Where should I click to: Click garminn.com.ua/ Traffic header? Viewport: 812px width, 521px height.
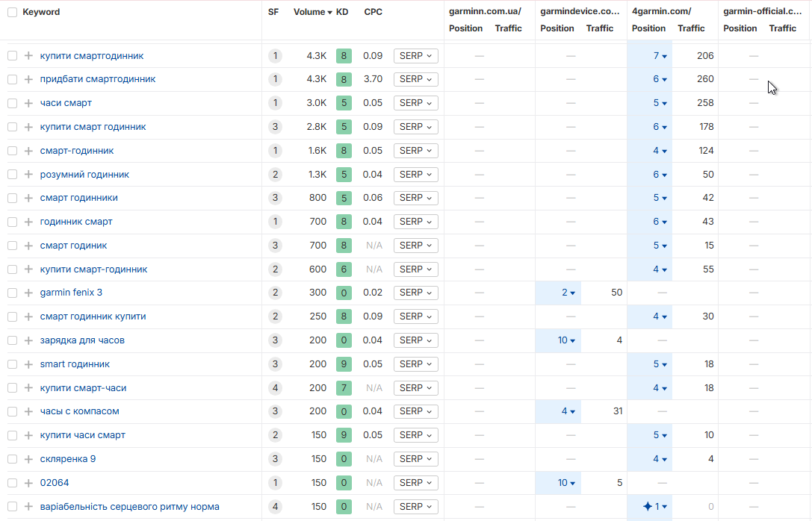pyautogui.click(x=509, y=28)
